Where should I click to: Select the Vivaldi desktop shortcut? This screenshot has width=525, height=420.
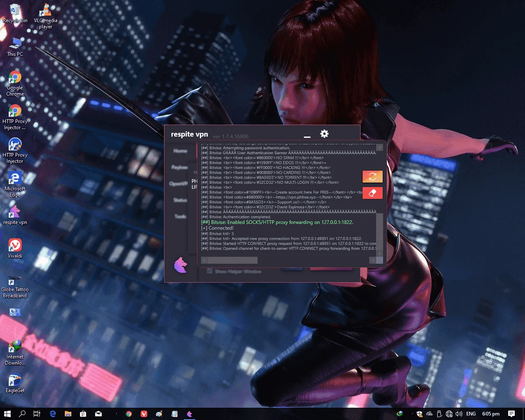click(15, 249)
